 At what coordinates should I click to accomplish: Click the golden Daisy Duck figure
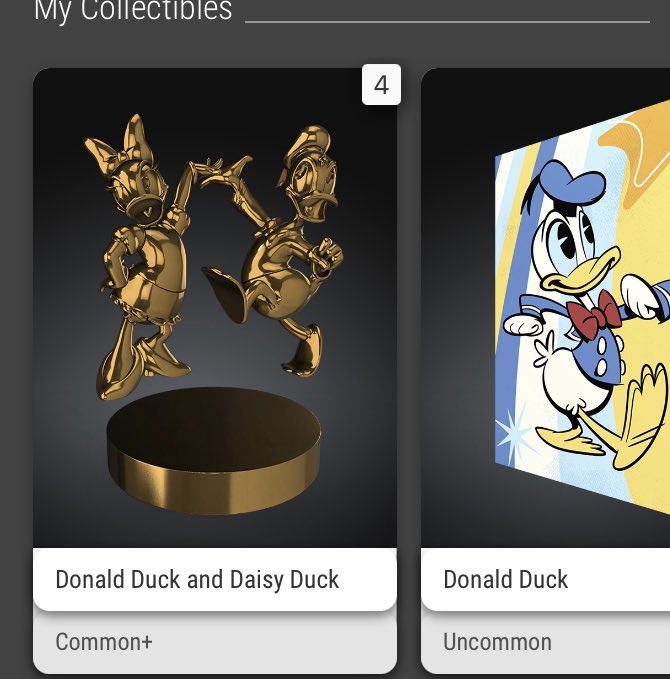pyautogui.click(x=139, y=255)
